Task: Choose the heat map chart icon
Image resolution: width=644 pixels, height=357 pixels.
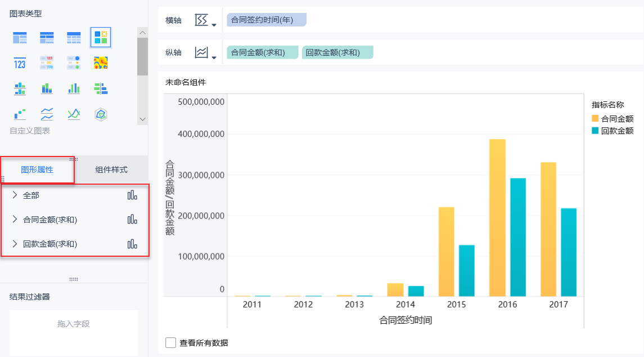Action: tap(101, 63)
